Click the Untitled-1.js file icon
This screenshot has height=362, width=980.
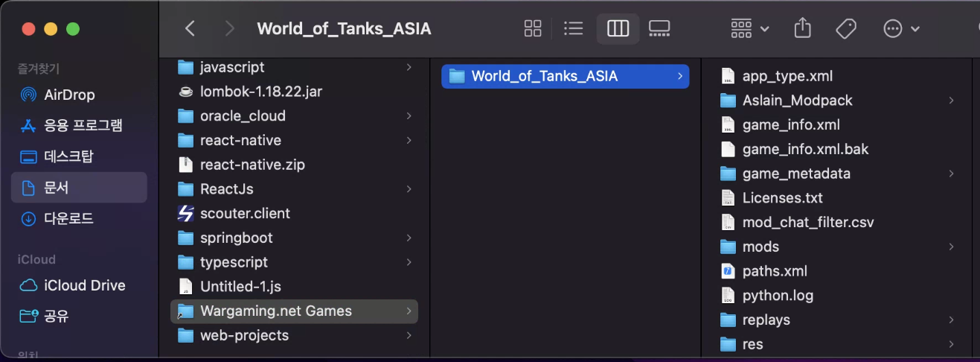186,286
